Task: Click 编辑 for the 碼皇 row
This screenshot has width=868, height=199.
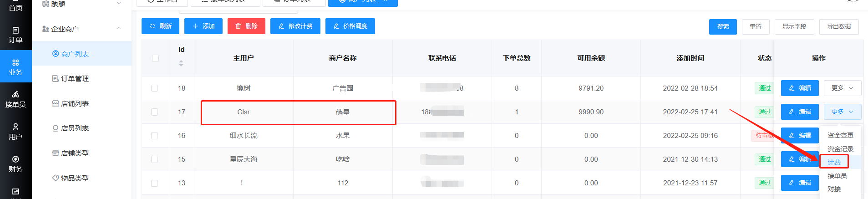Action: 800,112
